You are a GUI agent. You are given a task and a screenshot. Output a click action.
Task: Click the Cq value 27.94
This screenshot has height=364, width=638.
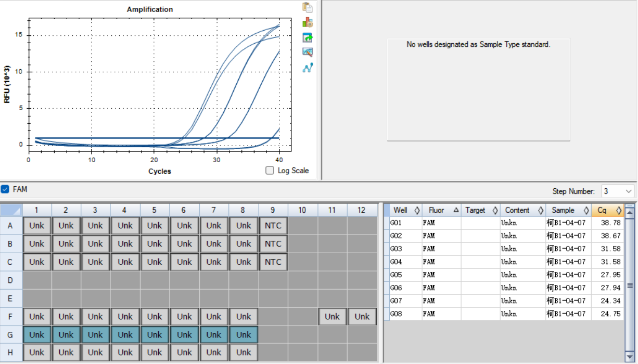point(610,288)
